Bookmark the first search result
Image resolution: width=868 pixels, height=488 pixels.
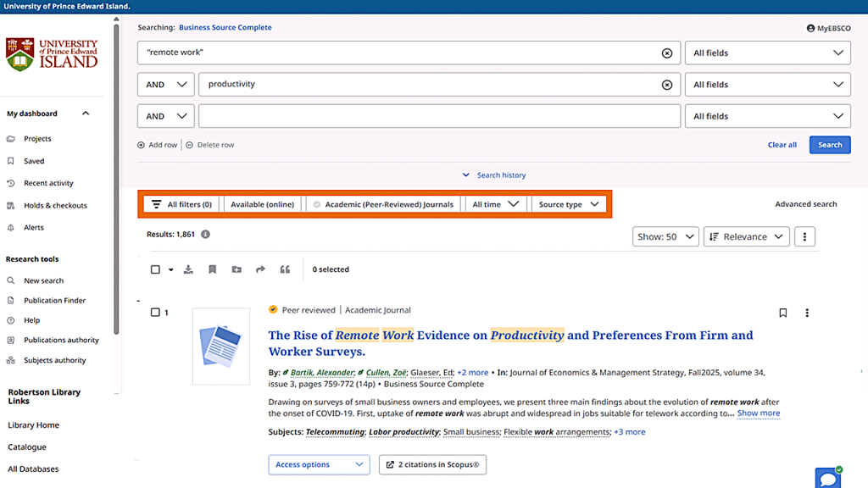coord(782,313)
